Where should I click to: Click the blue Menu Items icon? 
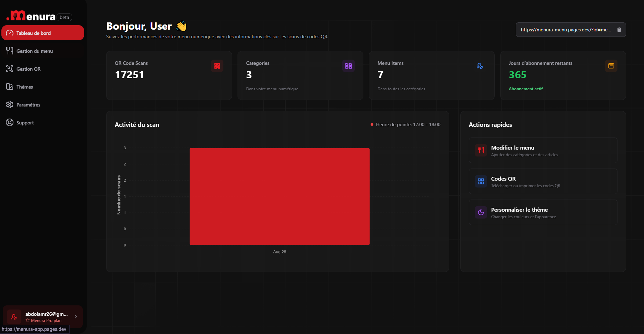pyautogui.click(x=480, y=66)
